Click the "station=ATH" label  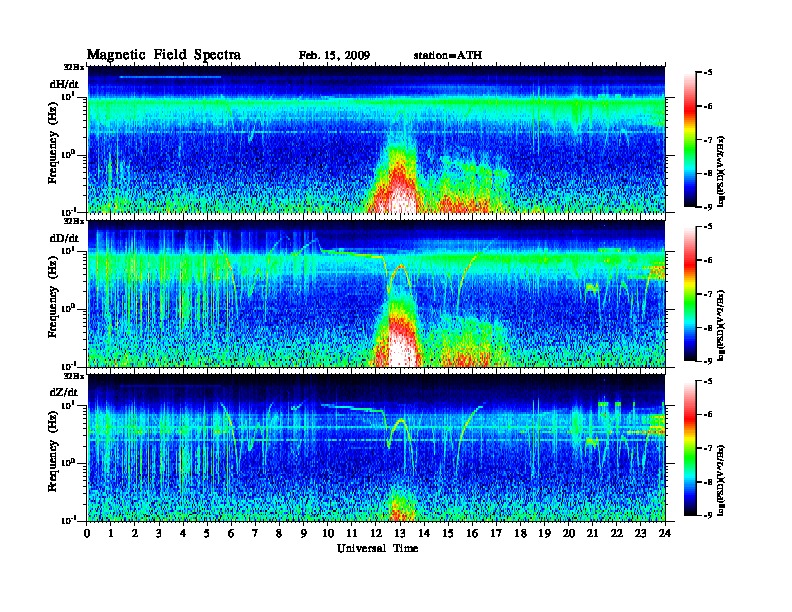click(x=448, y=56)
